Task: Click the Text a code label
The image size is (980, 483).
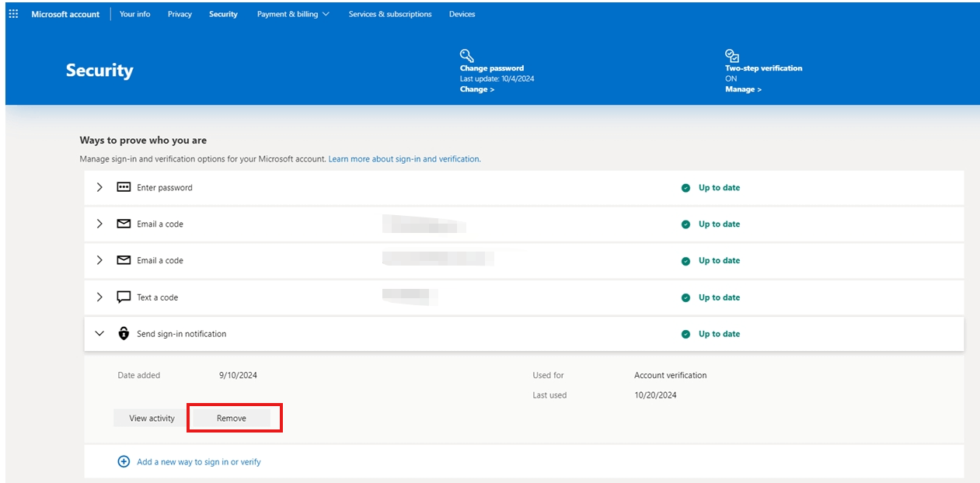Action: tap(158, 297)
